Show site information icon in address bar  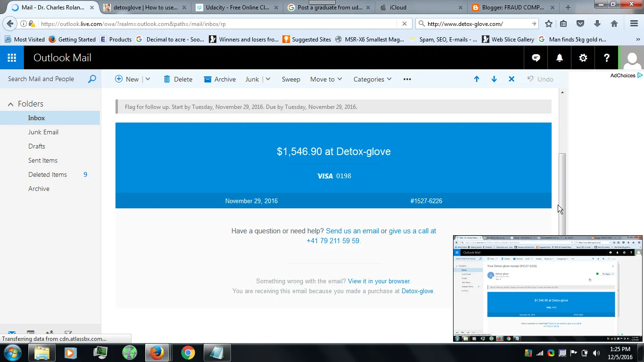pyautogui.click(x=23, y=24)
